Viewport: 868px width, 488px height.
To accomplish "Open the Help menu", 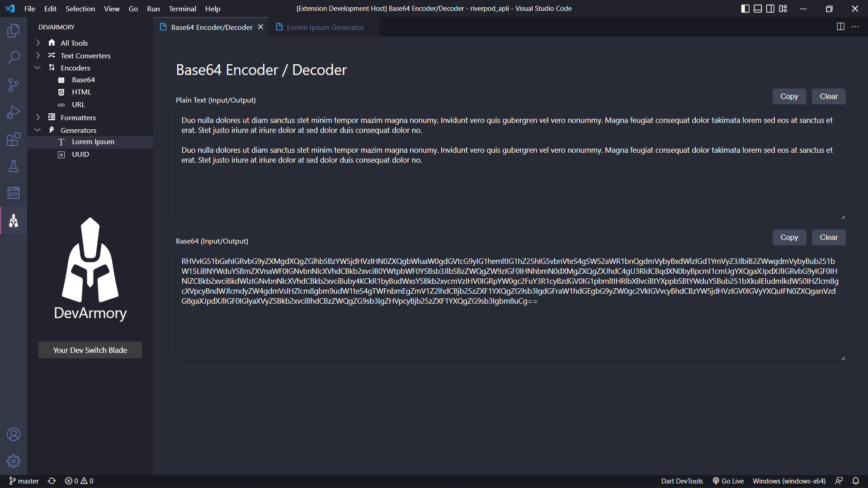I will point(212,9).
